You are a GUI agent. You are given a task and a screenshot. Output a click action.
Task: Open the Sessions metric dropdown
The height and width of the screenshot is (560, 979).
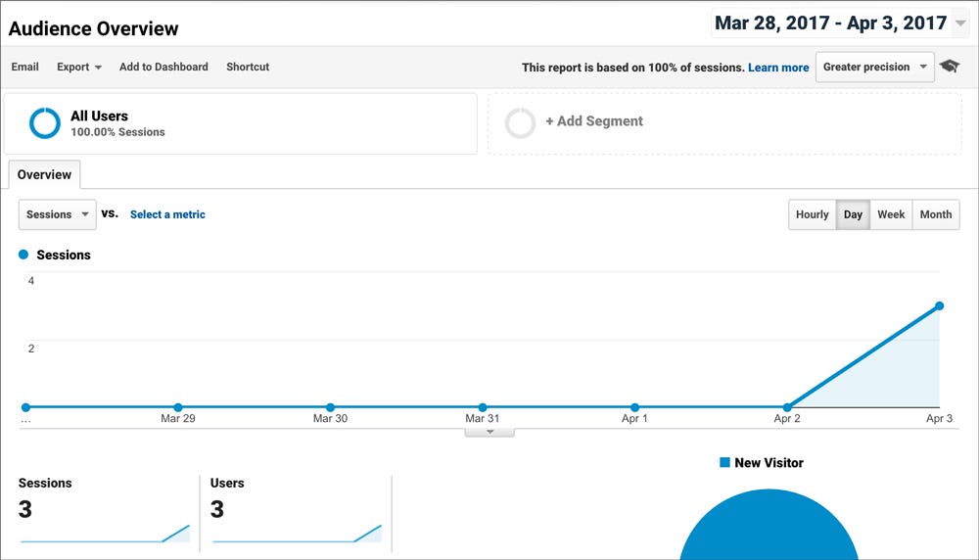click(x=58, y=214)
